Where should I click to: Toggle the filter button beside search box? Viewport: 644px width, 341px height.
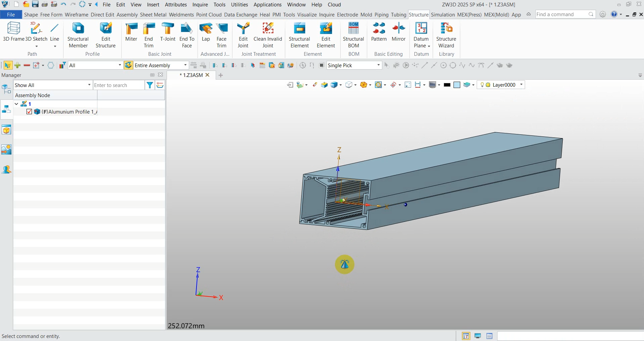pyautogui.click(x=149, y=85)
